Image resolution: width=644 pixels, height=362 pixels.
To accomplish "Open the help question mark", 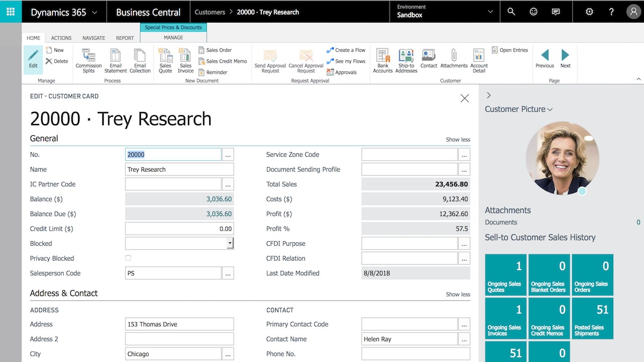I will pos(611,12).
